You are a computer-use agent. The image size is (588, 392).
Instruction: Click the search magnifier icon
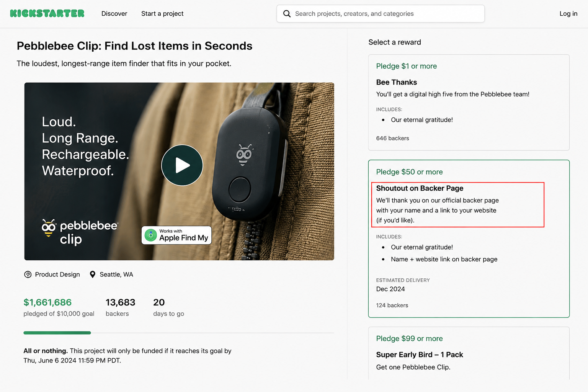pyautogui.click(x=287, y=14)
